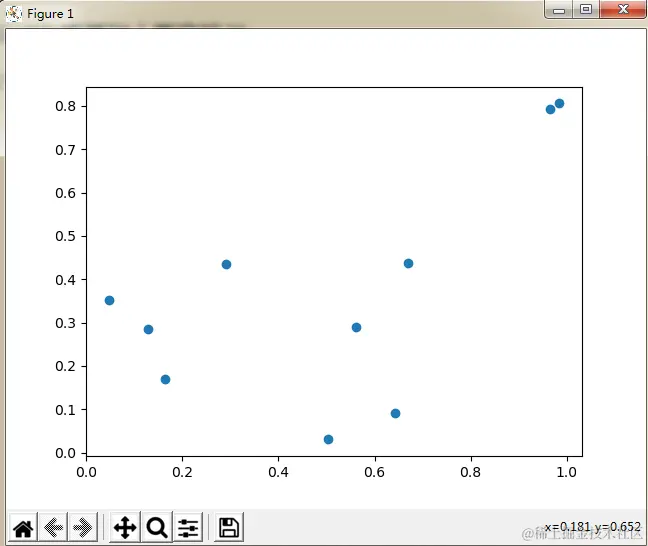
Task: Minimize the Figure 1 window
Action: pos(559,10)
